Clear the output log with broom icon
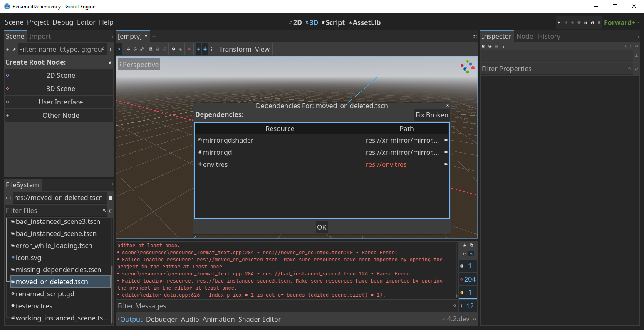The width and height of the screenshot is (644, 330). pos(465,245)
